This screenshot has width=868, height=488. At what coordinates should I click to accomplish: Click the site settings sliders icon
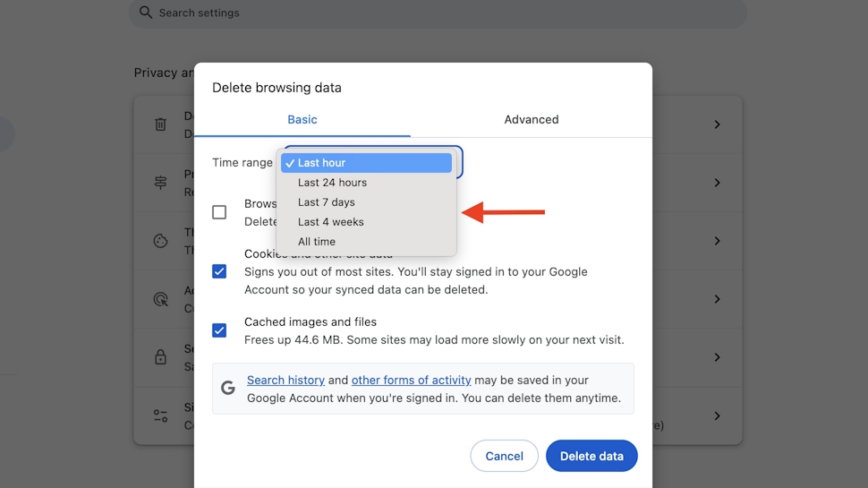point(160,415)
